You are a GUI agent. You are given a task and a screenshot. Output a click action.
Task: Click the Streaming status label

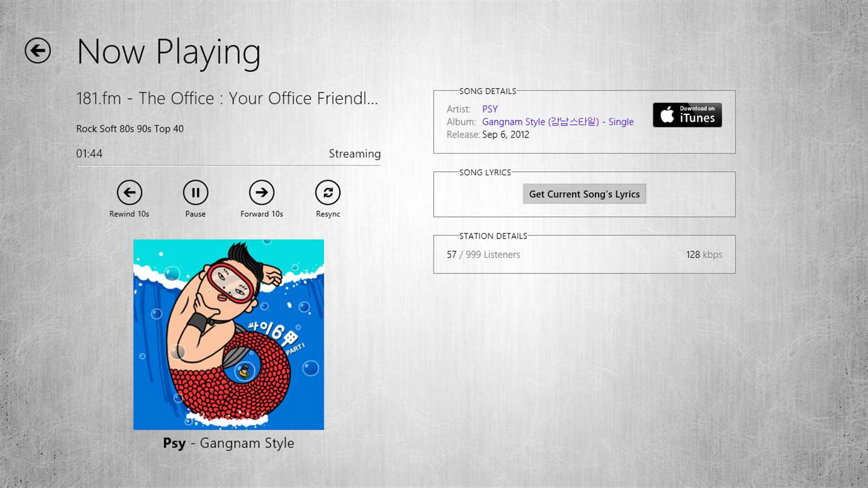(354, 154)
